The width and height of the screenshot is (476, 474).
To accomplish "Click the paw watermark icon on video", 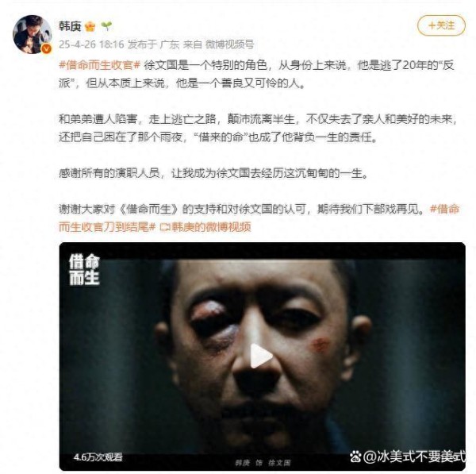I will pos(355,456).
